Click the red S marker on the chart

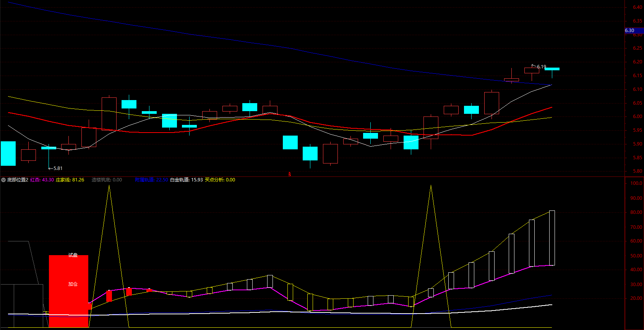(x=290, y=174)
